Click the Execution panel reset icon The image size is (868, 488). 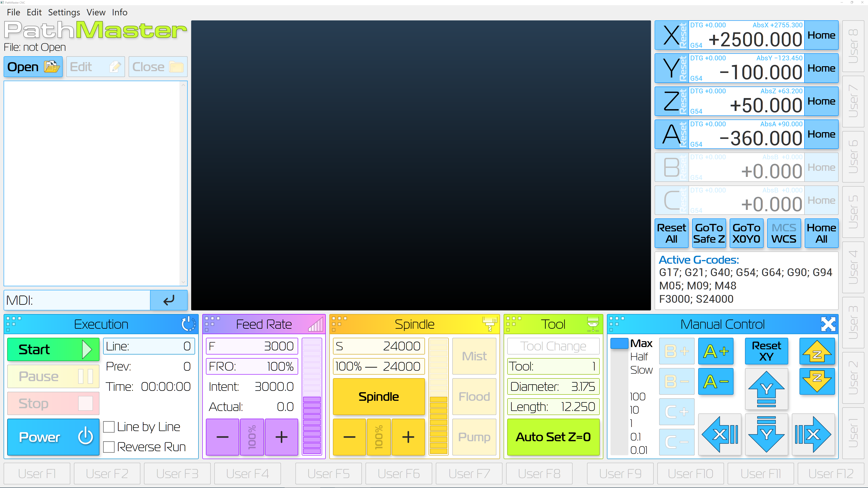pos(188,324)
